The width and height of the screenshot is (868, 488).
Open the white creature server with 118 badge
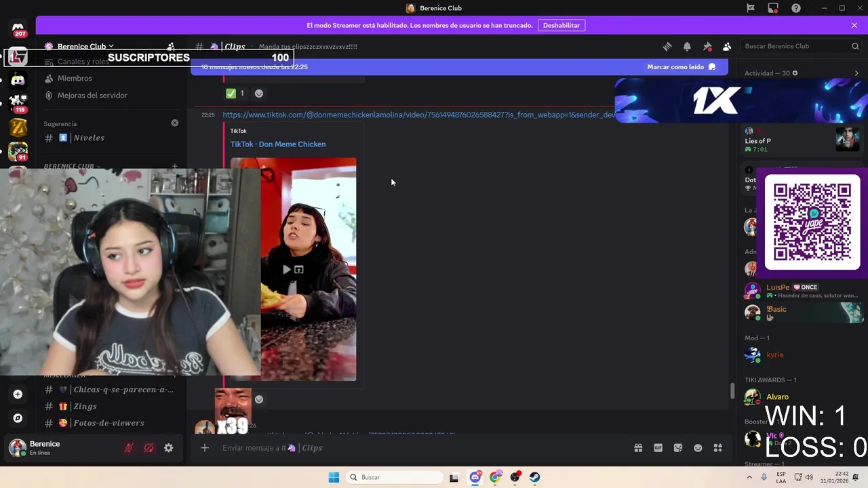(18, 104)
